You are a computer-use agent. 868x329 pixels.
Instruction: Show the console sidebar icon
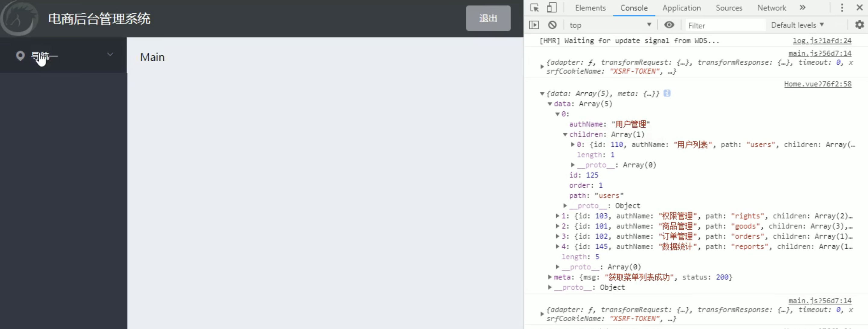[x=534, y=25]
